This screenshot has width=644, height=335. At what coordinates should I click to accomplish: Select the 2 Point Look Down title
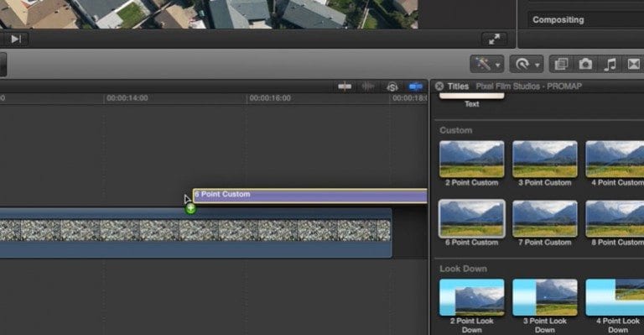[x=471, y=297]
